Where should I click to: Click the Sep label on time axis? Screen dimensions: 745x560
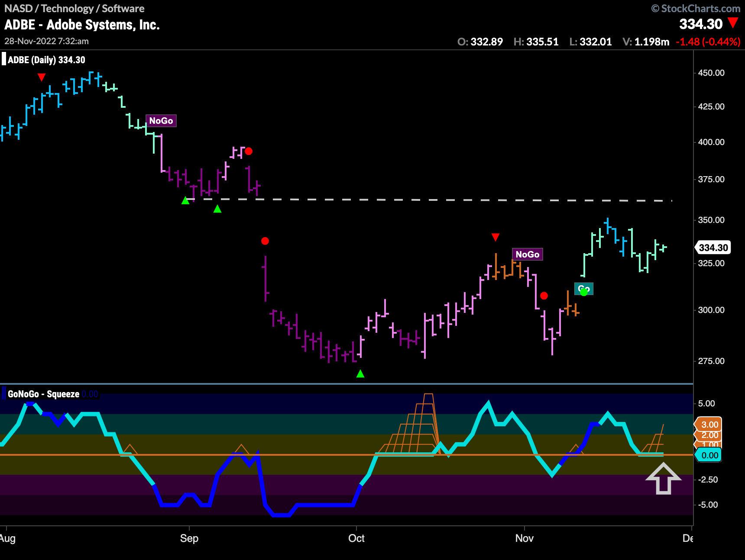(189, 538)
